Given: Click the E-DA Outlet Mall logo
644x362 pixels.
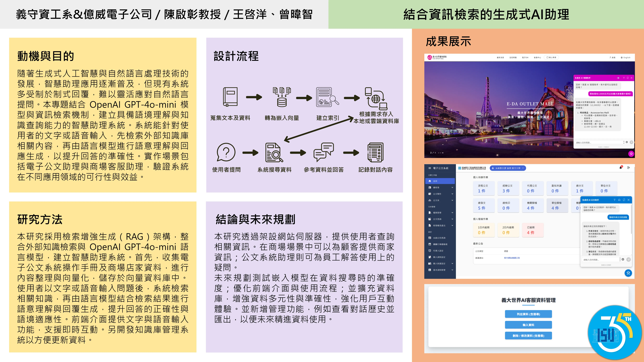Looking at the screenshot, I should (437, 57).
